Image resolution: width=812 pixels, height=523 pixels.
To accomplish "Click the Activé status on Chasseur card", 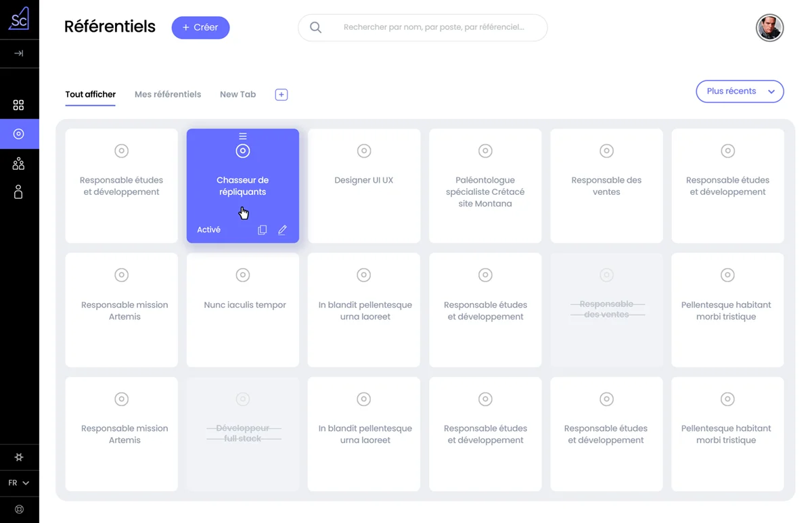I will 208,230.
